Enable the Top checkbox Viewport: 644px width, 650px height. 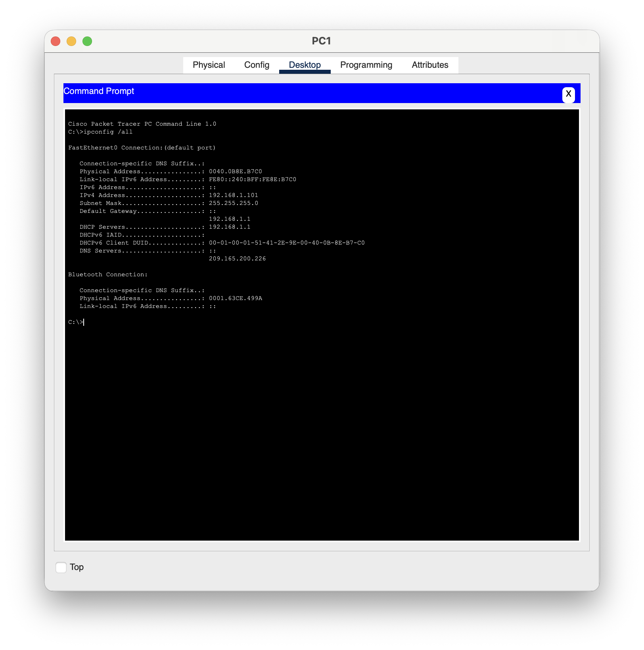pos(61,567)
